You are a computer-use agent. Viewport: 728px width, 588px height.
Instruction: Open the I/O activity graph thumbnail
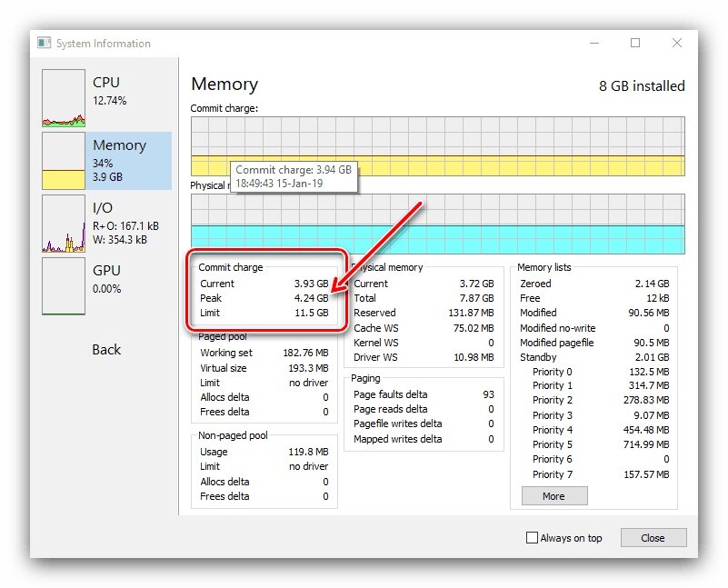pos(64,224)
